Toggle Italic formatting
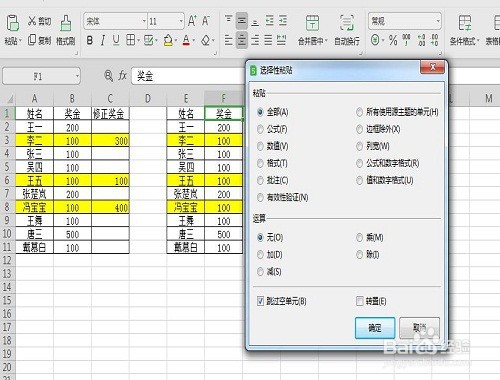Screen dimensions: 500x380 coord(103,40)
